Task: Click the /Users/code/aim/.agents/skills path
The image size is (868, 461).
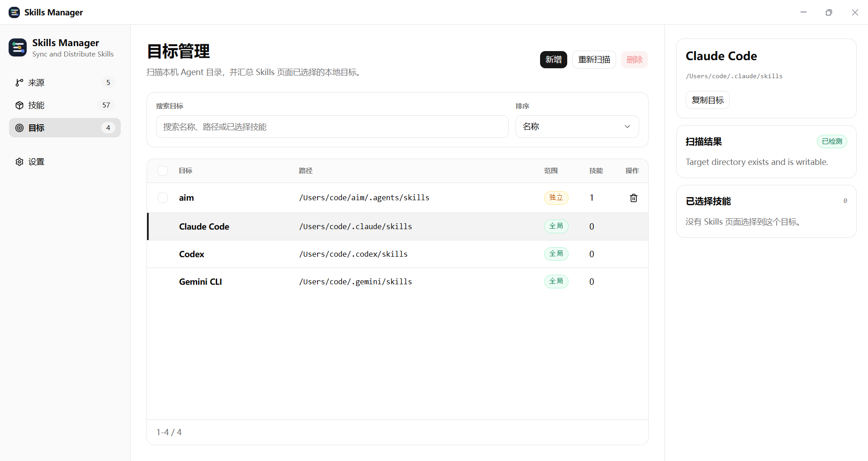Action: tap(364, 198)
